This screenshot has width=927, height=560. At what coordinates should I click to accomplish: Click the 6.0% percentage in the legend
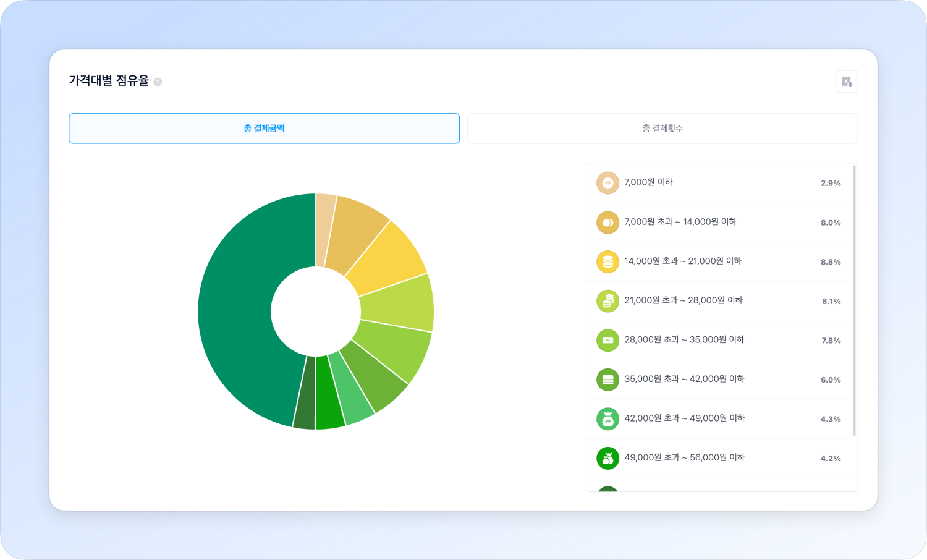tap(831, 380)
